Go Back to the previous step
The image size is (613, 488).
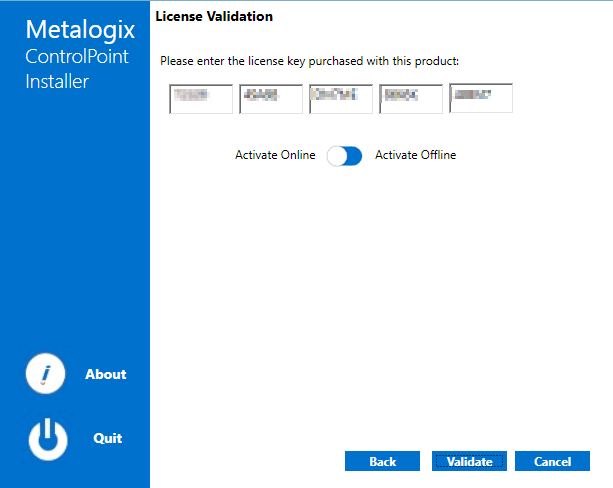pos(383,461)
